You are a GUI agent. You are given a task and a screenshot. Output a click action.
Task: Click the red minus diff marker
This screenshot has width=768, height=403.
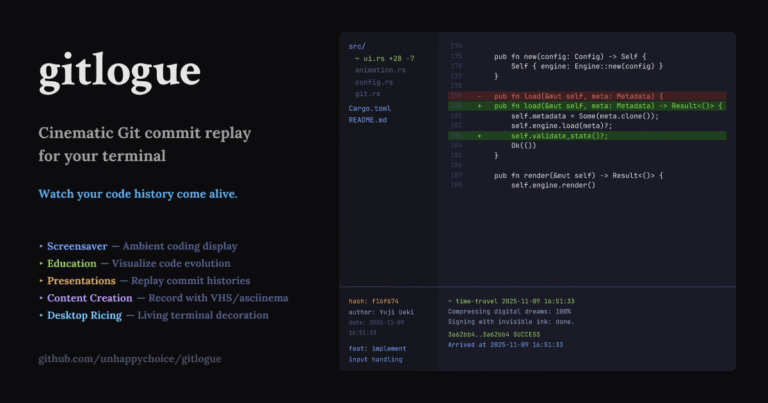tap(479, 95)
